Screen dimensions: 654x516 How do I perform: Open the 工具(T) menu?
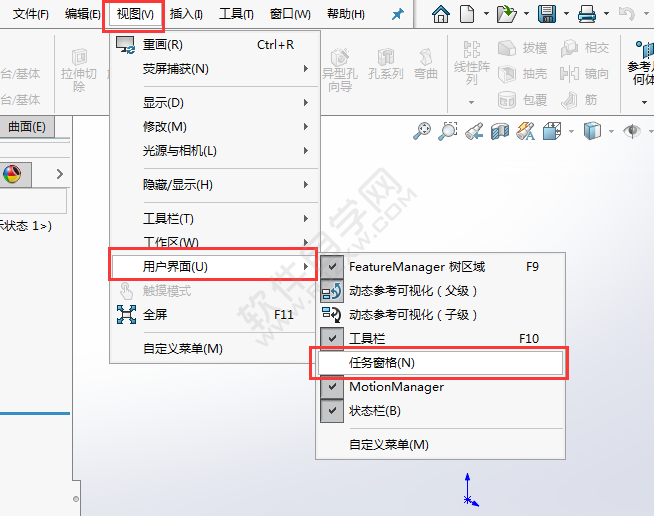pyautogui.click(x=236, y=14)
